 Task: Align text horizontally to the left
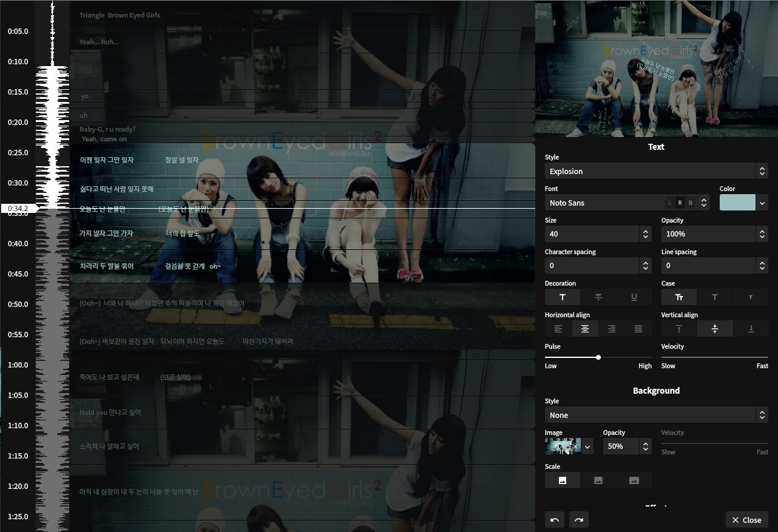pos(558,329)
